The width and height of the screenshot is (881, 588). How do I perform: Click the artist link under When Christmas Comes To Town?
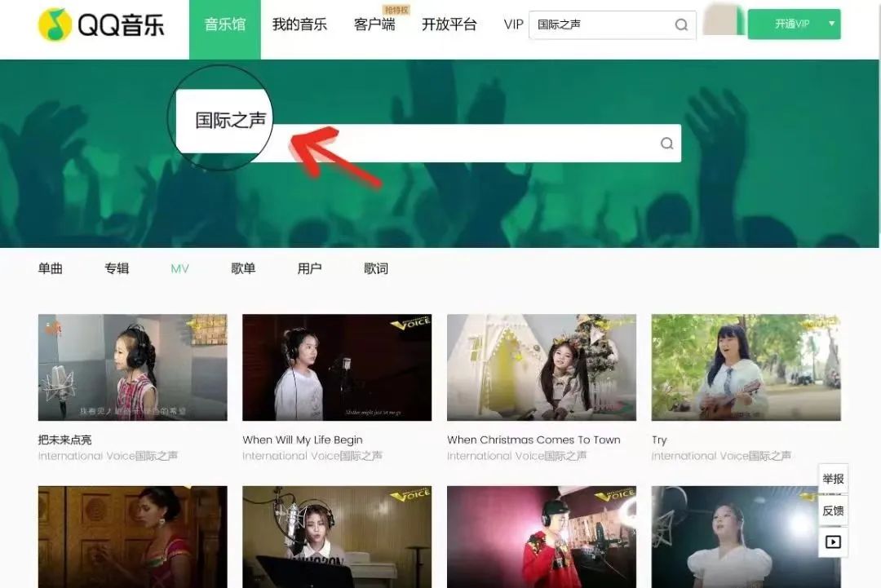[x=517, y=456]
